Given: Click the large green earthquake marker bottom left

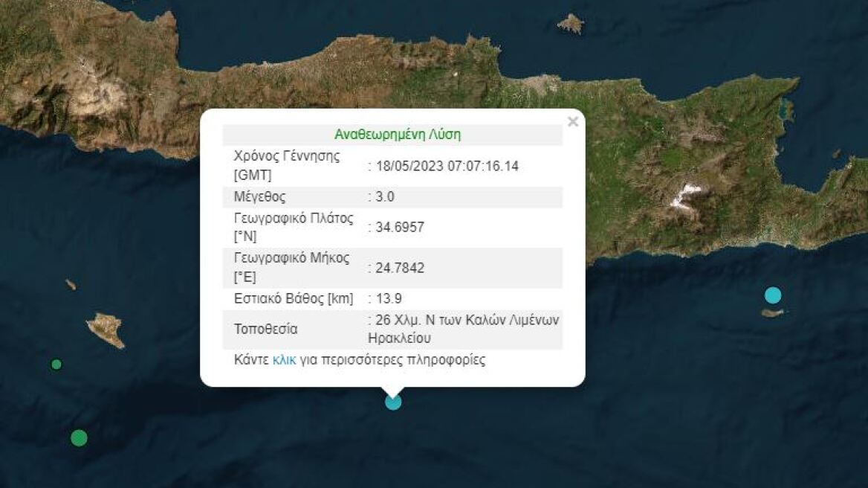Looking at the screenshot, I should 79,439.
